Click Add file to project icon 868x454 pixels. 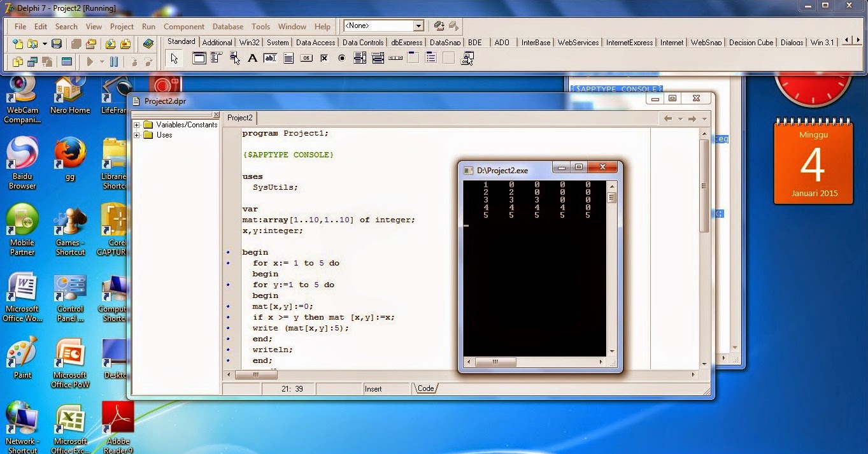110,44
